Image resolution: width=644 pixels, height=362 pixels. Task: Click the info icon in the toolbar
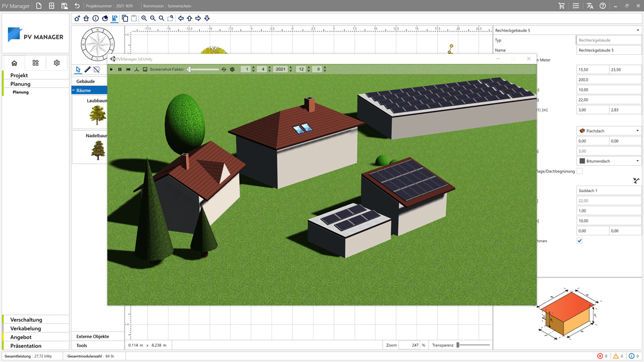96,18
